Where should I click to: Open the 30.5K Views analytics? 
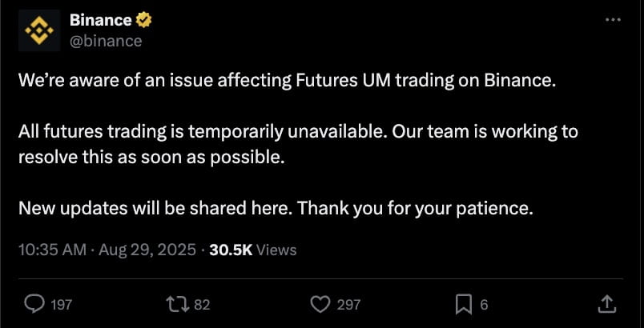(x=252, y=250)
